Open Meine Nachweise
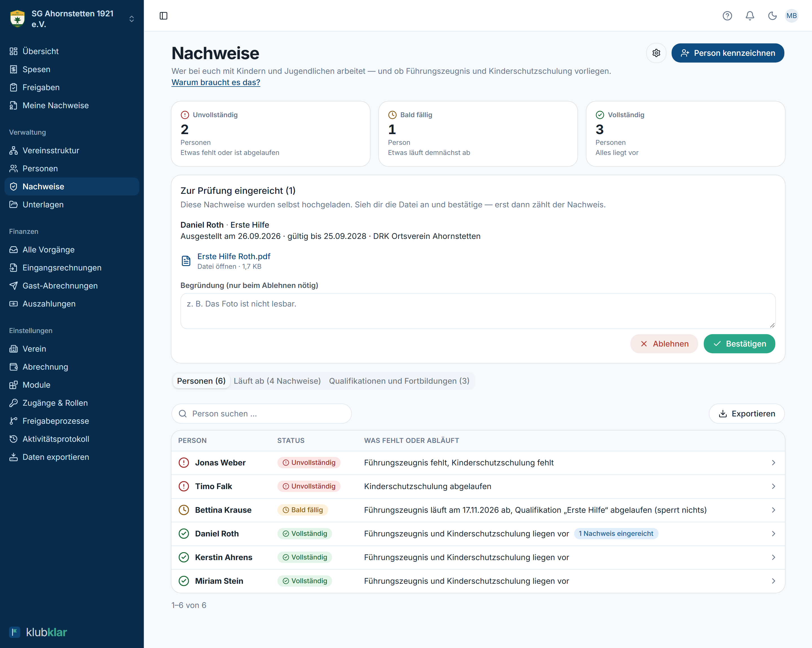The image size is (812, 648). pos(72,105)
